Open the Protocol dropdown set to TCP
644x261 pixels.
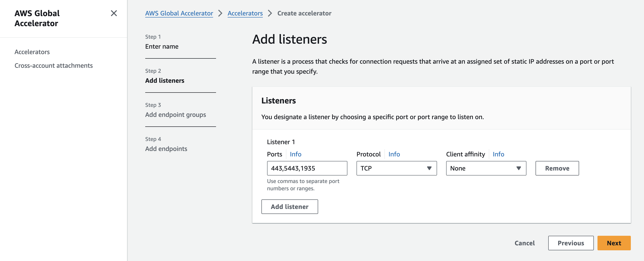[396, 168]
